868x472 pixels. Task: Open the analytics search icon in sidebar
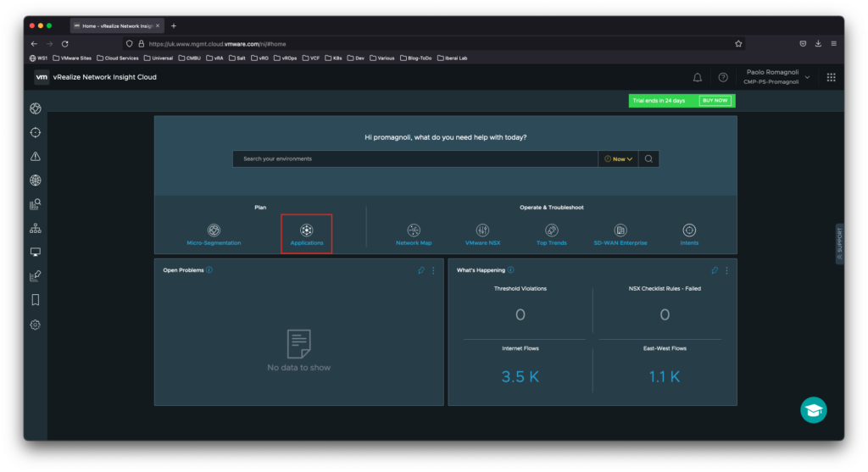pyautogui.click(x=36, y=204)
